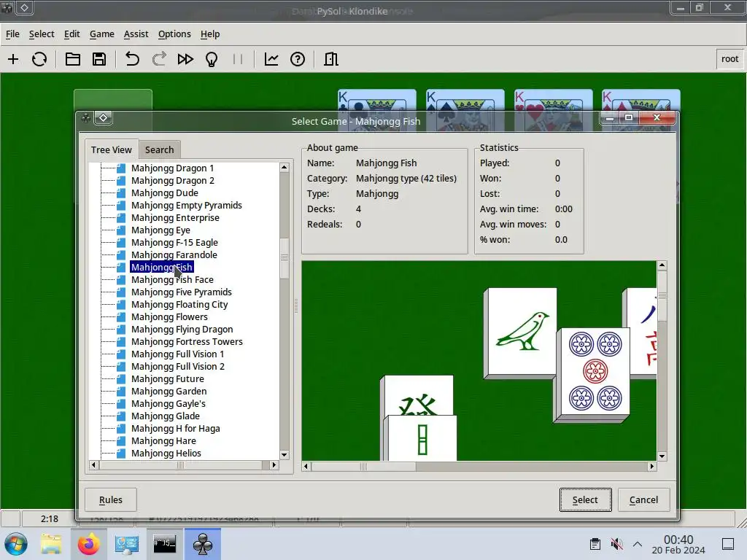Image resolution: width=747 pixels, height=560 pixels.
Task: Open the Select menu
Action: 42,34
